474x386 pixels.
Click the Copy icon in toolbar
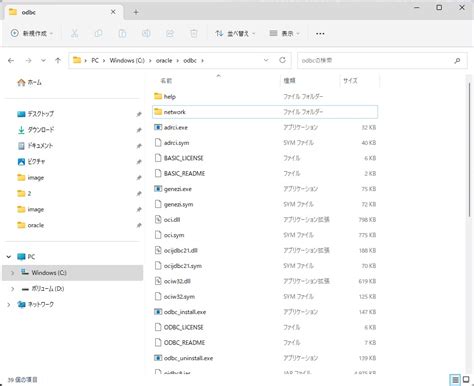98,33
